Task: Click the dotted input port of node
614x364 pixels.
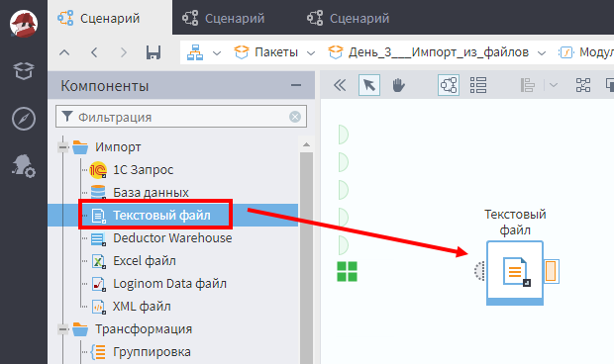Action: coord(479,271)
